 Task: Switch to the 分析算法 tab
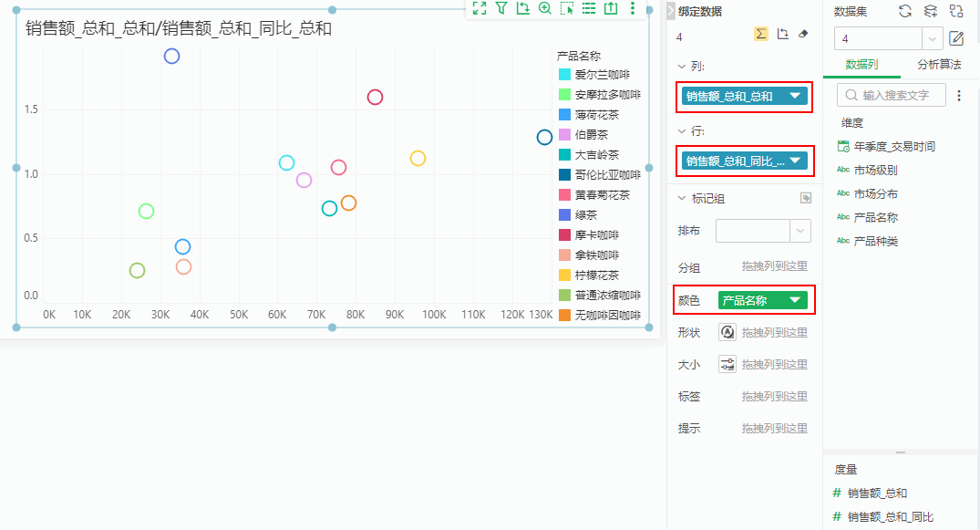coord(938,65)
